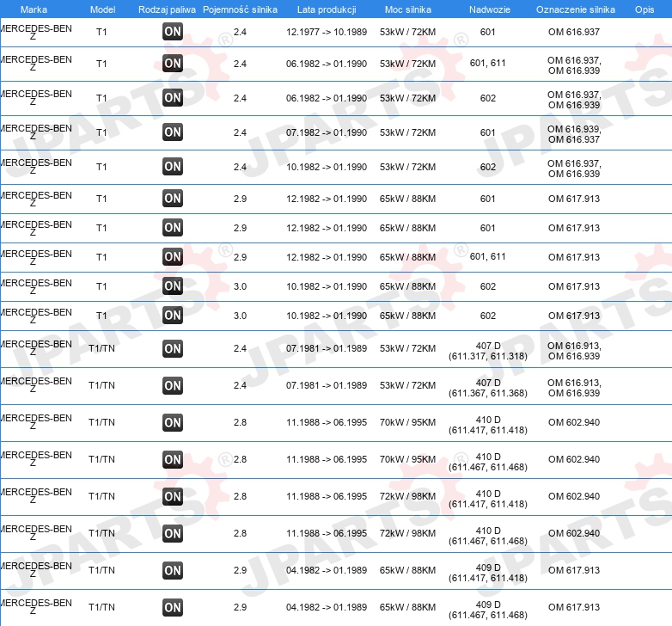Select 2.4 capacity cell in 12.1977 row
This screenshot has height=626, width=672.
240,32
